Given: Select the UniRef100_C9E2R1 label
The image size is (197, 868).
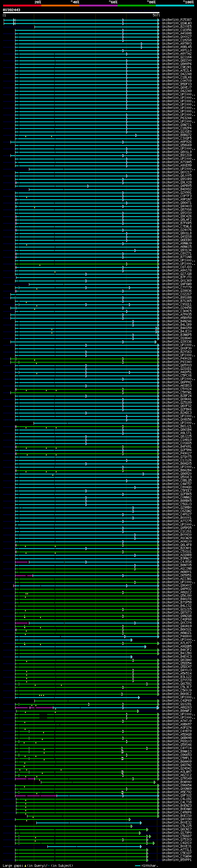Looking at the screenshot, I should (x=177, y=67).
